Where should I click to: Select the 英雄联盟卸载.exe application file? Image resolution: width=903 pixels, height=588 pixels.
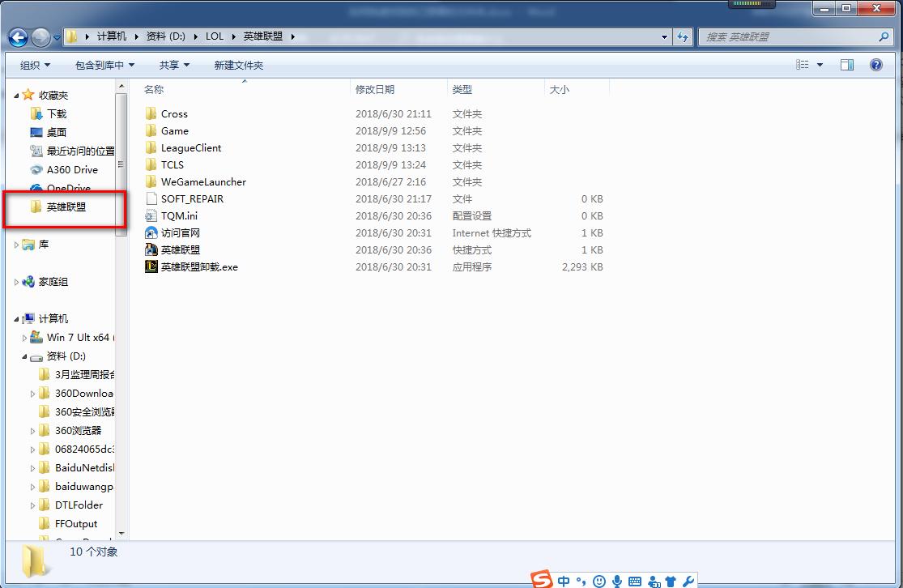click(198, 267)
